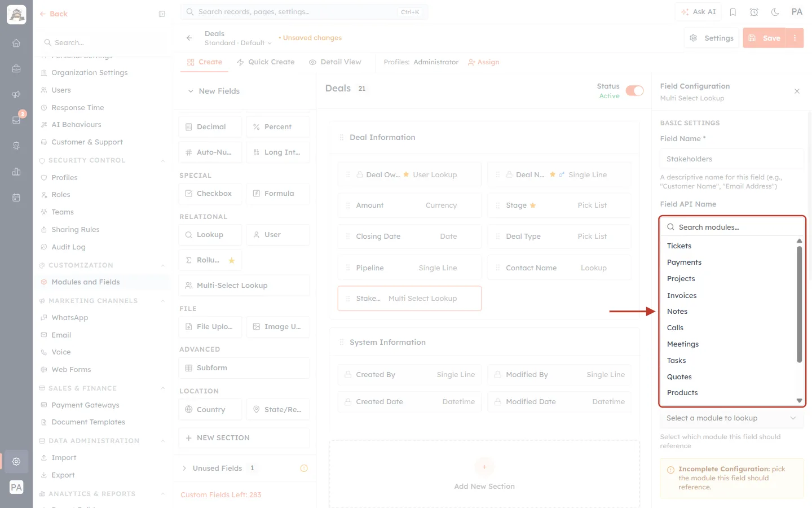
Task: Open the Save button's three-dot menu
Action: [795, 38]
